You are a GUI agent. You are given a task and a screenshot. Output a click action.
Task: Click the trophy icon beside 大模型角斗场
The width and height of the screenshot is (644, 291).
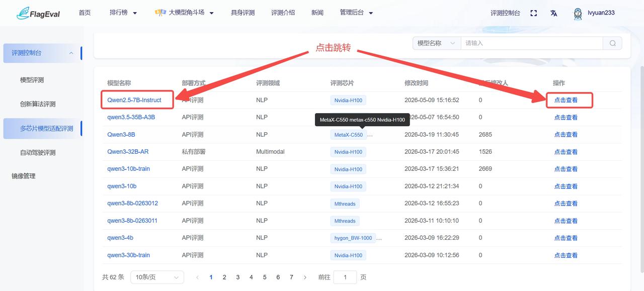pos(160,13)
